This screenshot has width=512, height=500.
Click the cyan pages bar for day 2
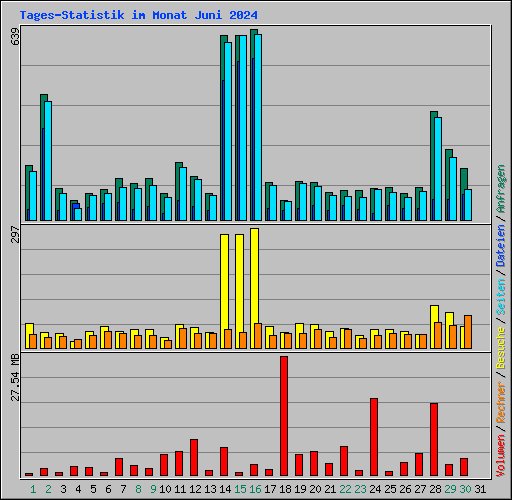tap(48, 161)
